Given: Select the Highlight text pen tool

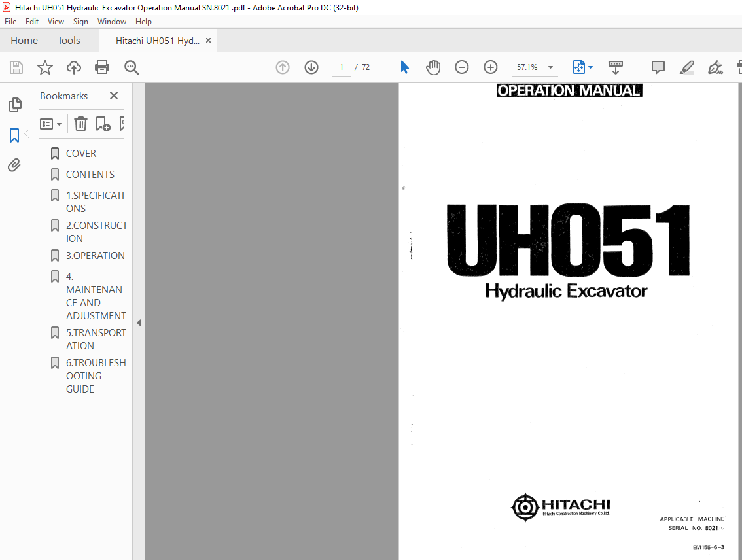Looking at the screenshot, I should [686, 67].
